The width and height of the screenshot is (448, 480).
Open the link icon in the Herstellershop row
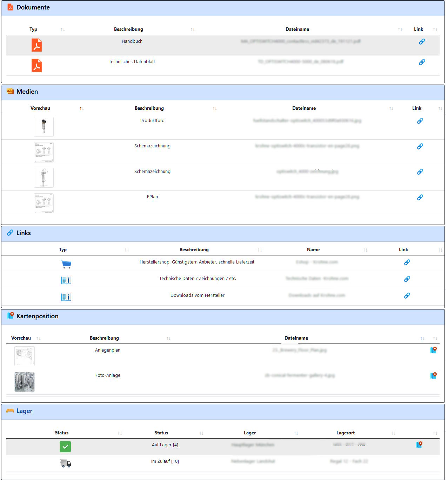407,262
